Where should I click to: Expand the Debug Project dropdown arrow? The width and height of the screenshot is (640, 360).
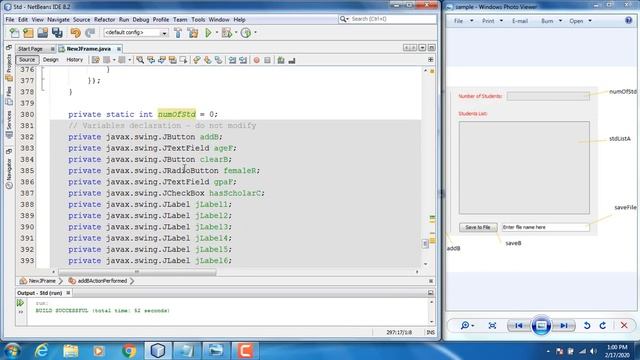click(236, 33)
